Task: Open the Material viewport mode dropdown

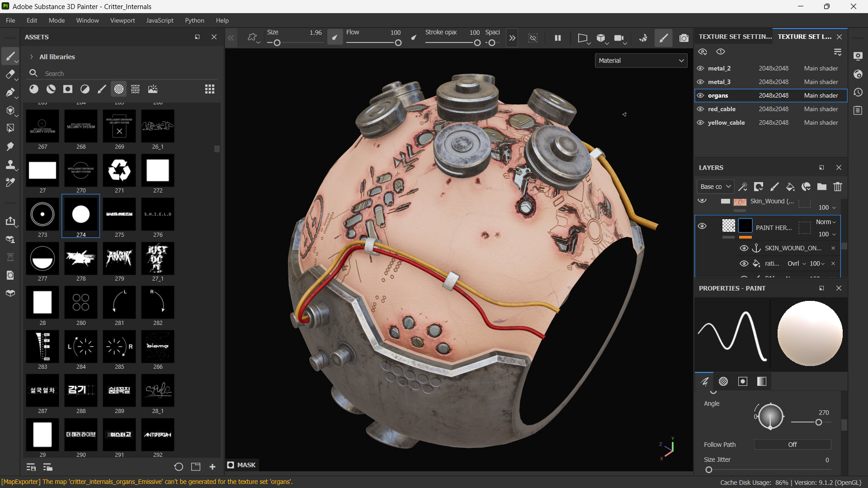Action: click(641, 61)
